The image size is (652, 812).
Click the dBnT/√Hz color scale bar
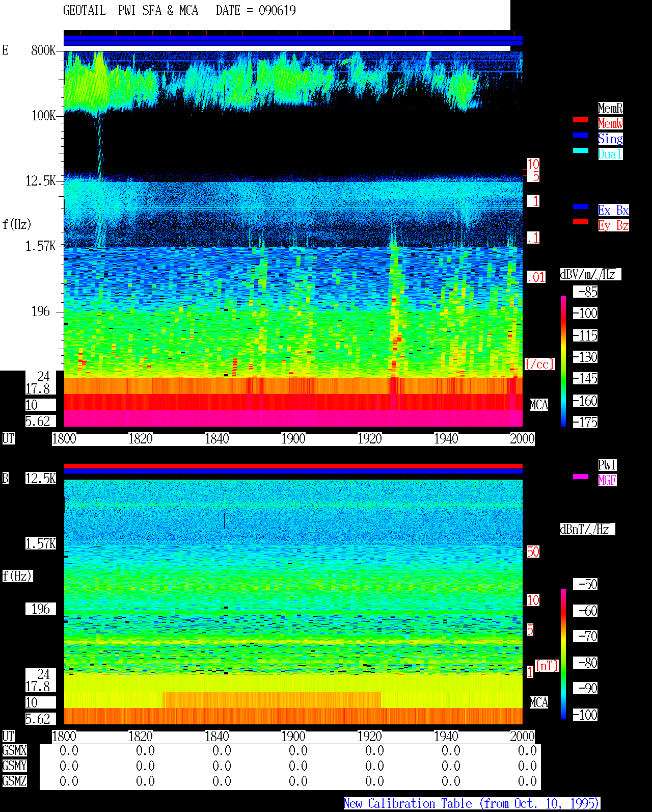click(x=563, y=654)
